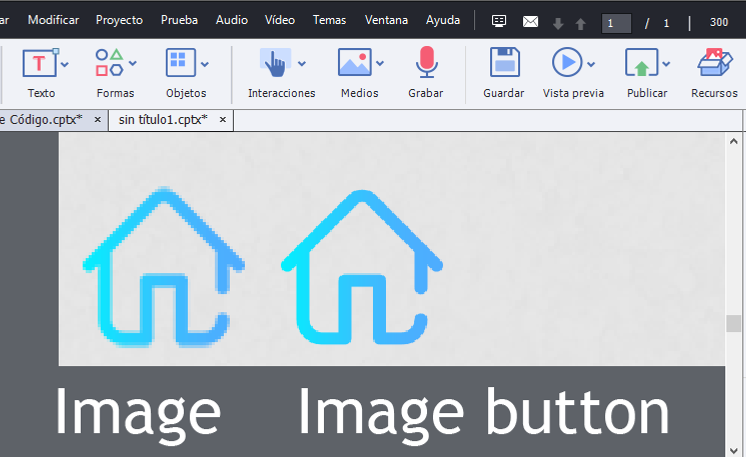Click the Interacciones hand icon
The image size is (746, 457).
[274, 64]
